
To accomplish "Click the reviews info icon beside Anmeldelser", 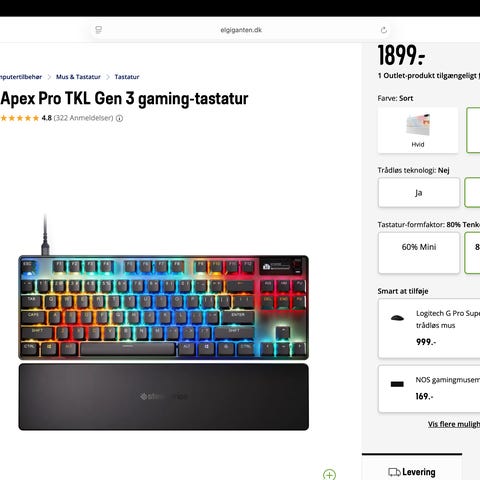I will pos(119,118).
